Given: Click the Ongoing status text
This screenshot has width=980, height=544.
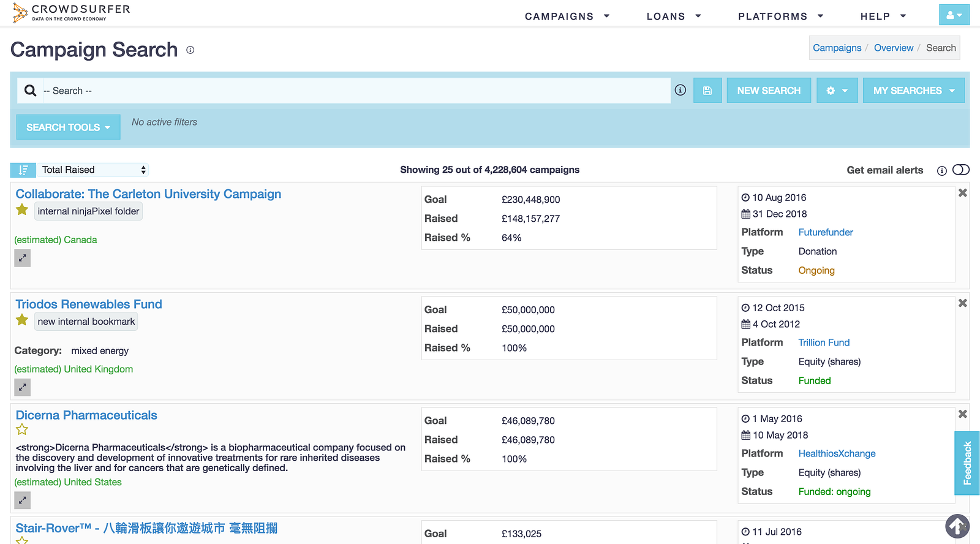Looking at the screenshot, I should point(816,270).
